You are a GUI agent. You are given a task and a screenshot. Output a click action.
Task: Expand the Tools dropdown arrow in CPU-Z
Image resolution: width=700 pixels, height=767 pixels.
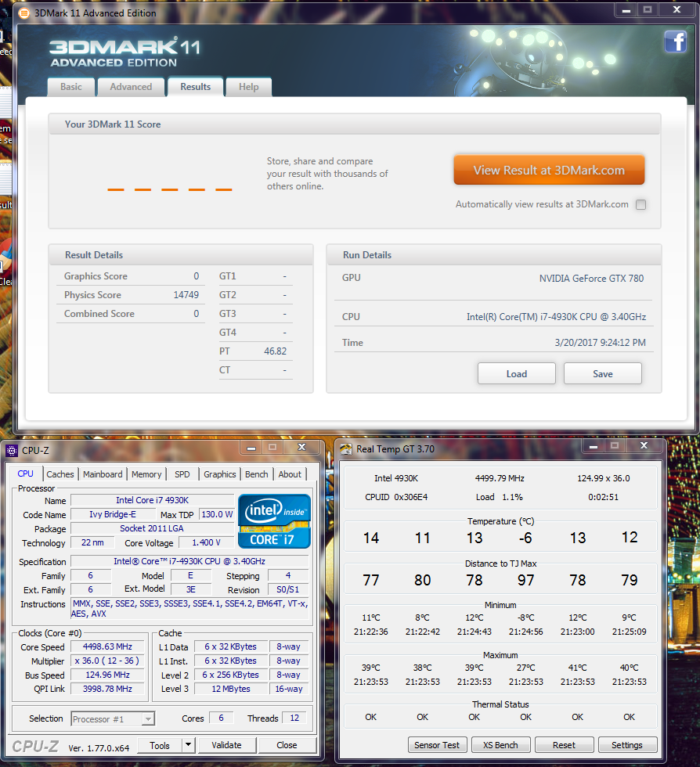coord(188,745)
